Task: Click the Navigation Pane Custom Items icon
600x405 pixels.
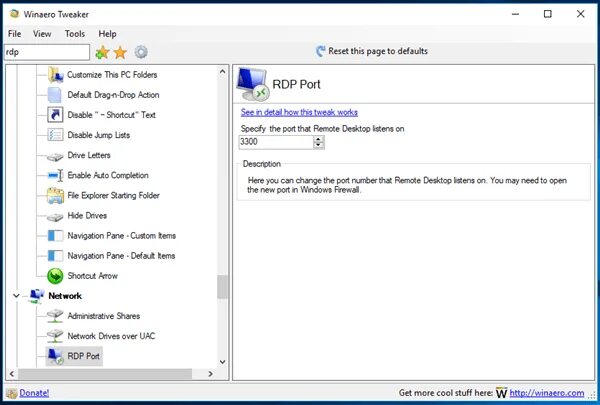Action: pyautogui.click(x=55, y=235)
